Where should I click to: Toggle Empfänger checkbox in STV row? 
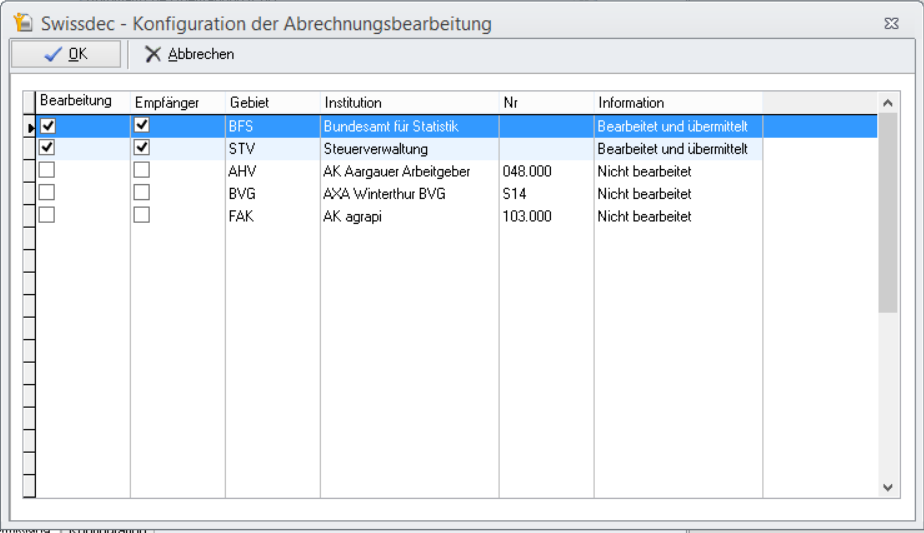point(142,148)
